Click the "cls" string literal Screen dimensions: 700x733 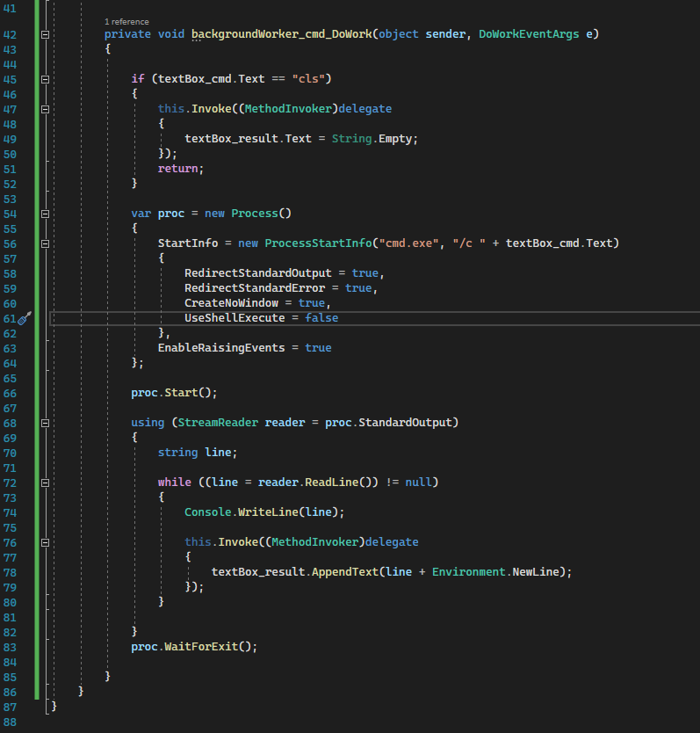pyautogui.click(x=308, y=78)
